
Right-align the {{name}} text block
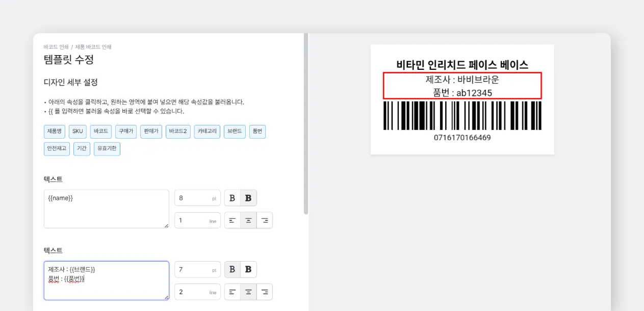(x=265, y=220)
